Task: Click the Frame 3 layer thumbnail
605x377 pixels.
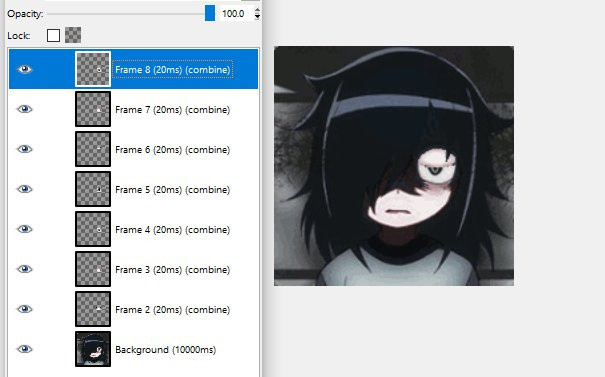Action: click(x=93, y=269)
